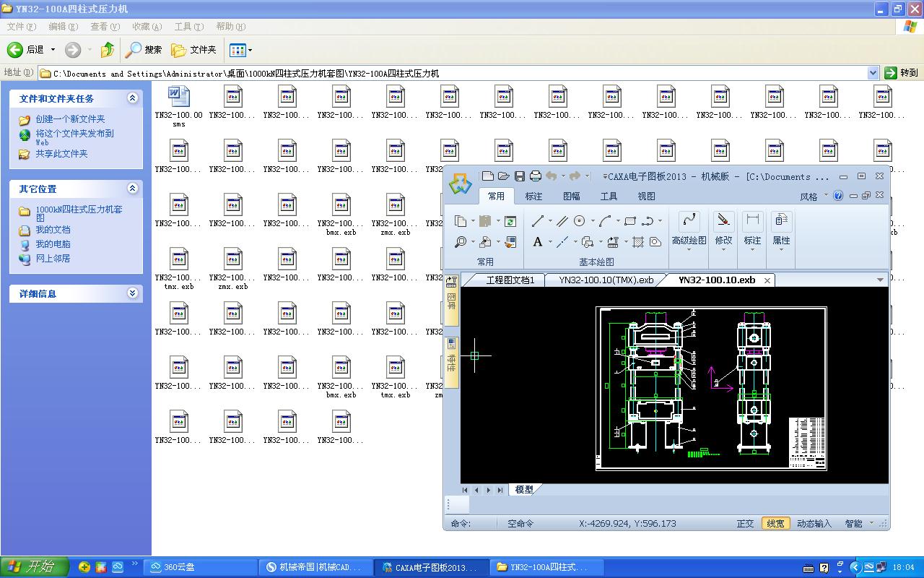Toggle 线宽 line width display off

click(x=775, y=523)
